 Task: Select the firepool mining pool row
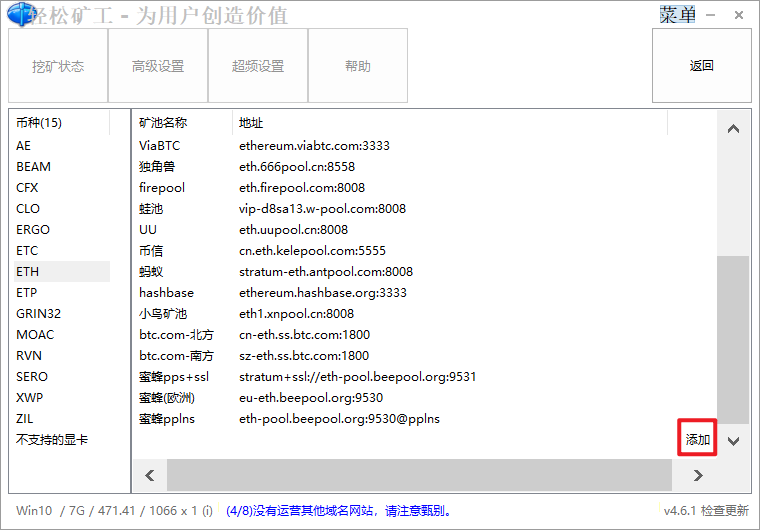click(162, 187)
